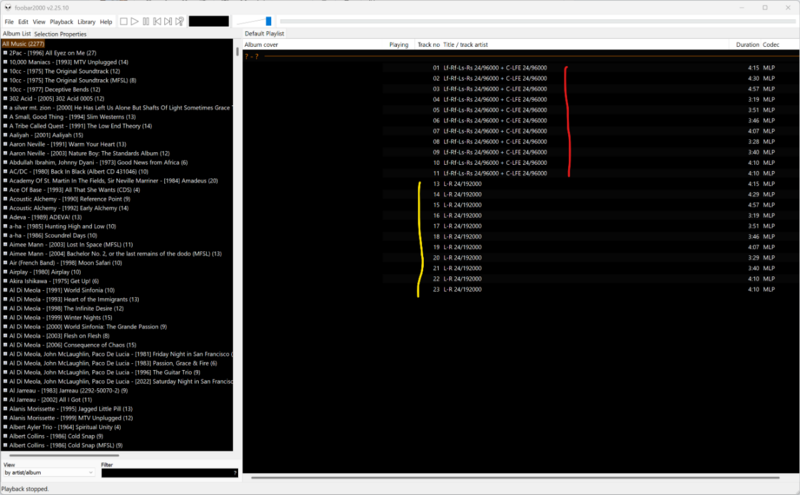The image size is (800, 495).
Task: Start playback with the Play button
Action: [x=135, y=21]
